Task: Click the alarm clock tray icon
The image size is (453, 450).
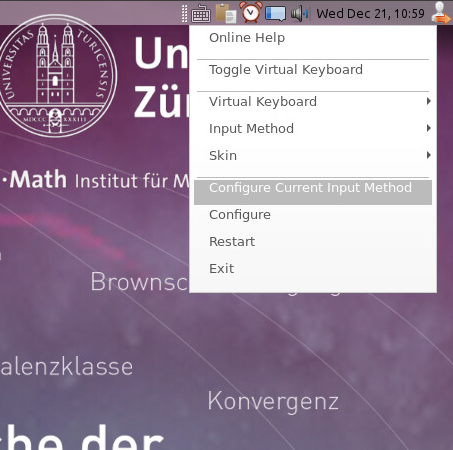Action: (x=251, y=12)
